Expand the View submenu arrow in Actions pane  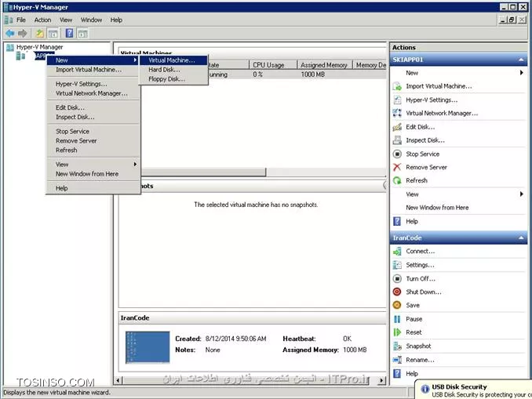pyautogui.click(x=522, y=194)
